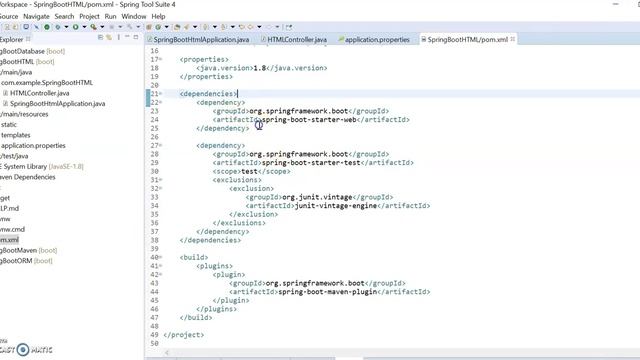Collapse the exclusions block at line 31

[x=161, y=180]
